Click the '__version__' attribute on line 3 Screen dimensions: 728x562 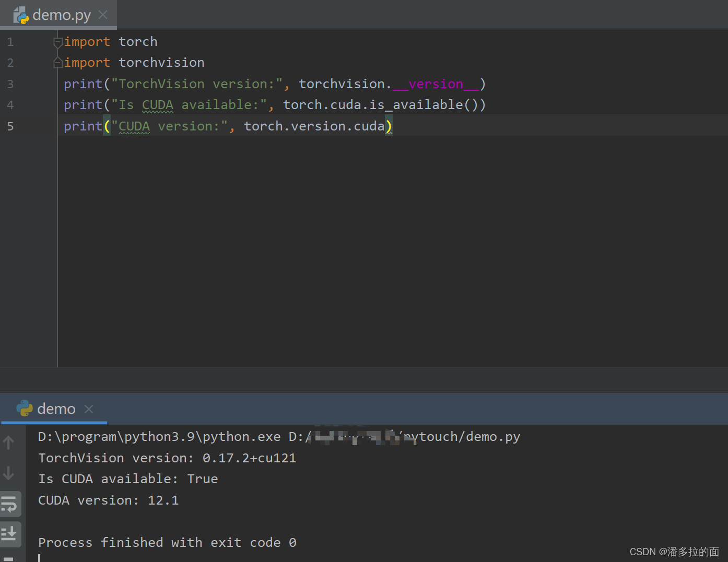(x=436, y=84)
